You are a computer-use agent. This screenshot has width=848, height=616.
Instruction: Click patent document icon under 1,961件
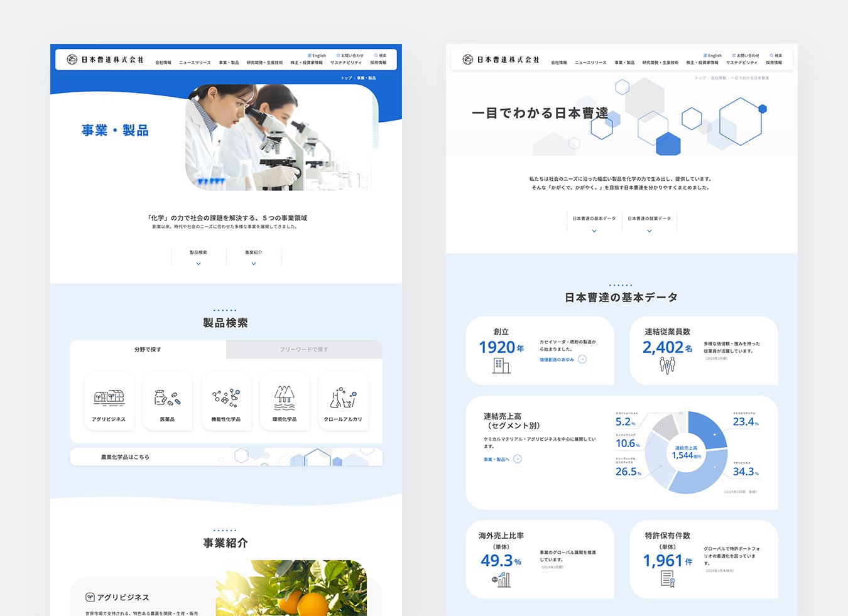pyautogui.click(x=668, y=579)
